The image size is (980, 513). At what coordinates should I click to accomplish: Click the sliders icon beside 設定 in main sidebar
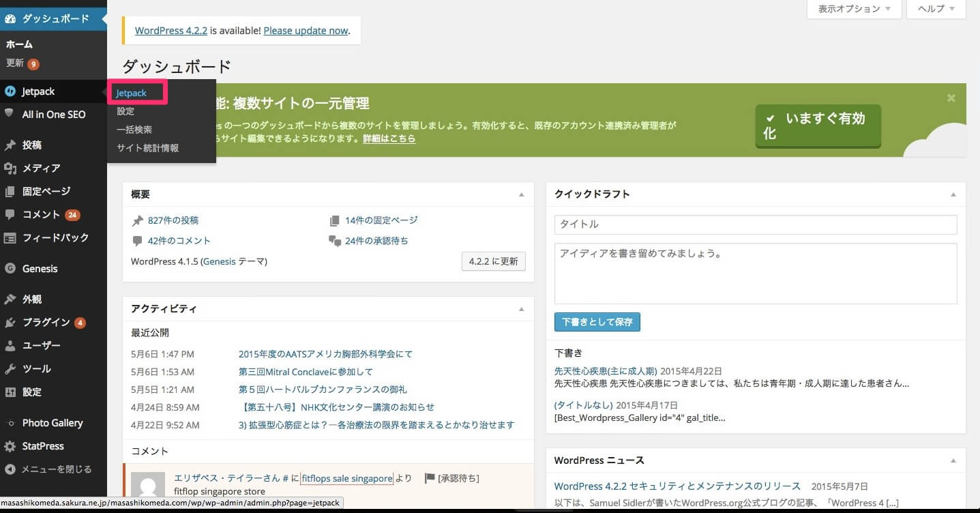tap(10, 392)
